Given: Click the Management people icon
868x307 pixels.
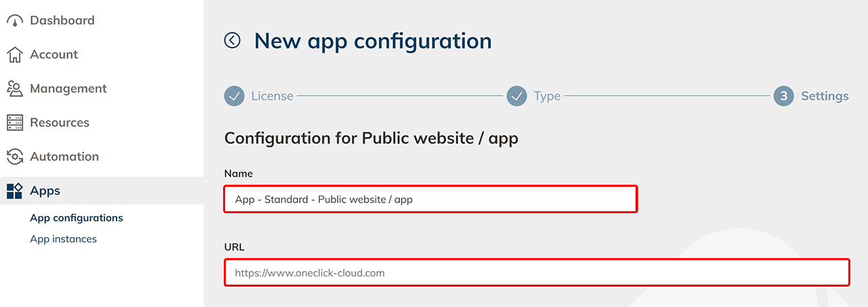Looking at the screenshot, I should point(15,89).
